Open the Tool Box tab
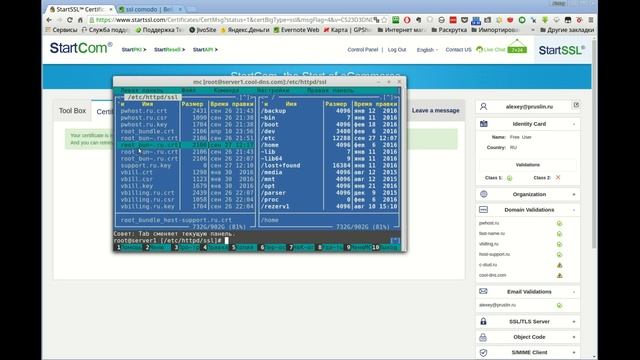 [72, 111]
